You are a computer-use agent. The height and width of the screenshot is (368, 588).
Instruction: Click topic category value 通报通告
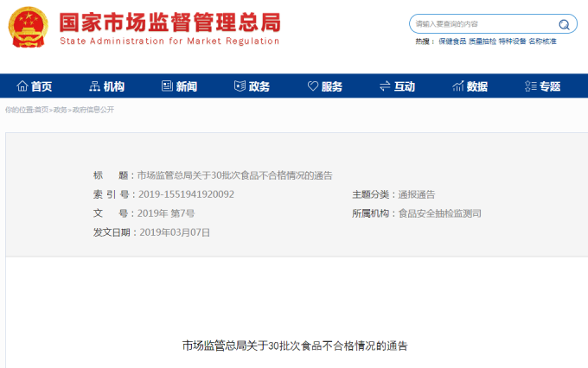417,194
